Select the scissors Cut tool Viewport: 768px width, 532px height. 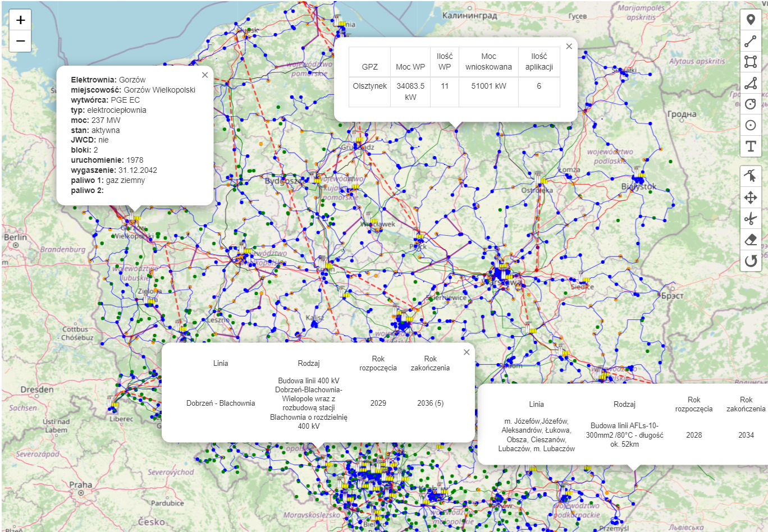pyautogui.click(x=751, y=218)
